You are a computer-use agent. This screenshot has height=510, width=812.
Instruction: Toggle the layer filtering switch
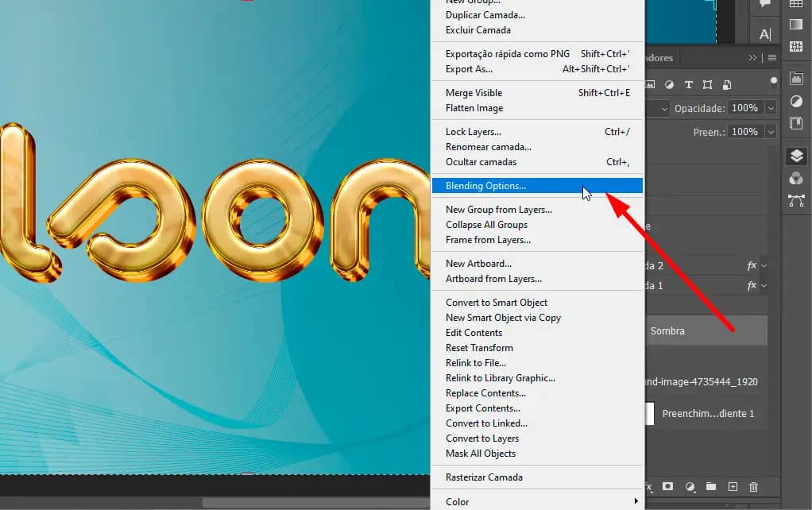[773, 81]
